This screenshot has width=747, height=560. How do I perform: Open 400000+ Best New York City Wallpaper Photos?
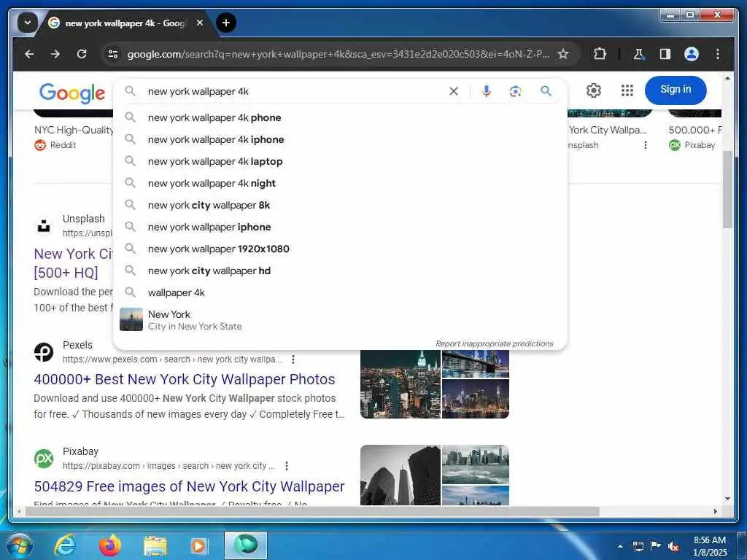point(185,379)
